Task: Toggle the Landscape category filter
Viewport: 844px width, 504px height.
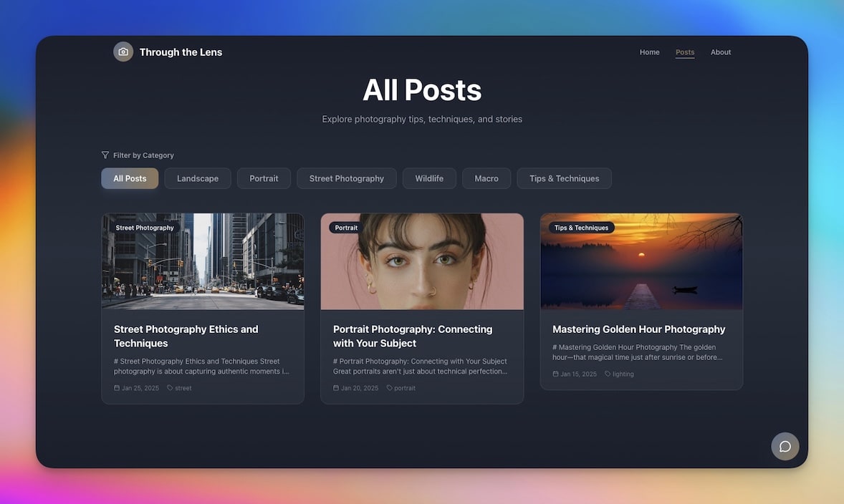Action: [x=197, y=178]
